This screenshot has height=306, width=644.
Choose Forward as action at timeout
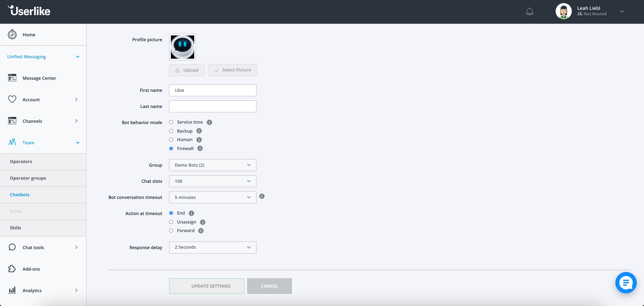pos(171,230)
